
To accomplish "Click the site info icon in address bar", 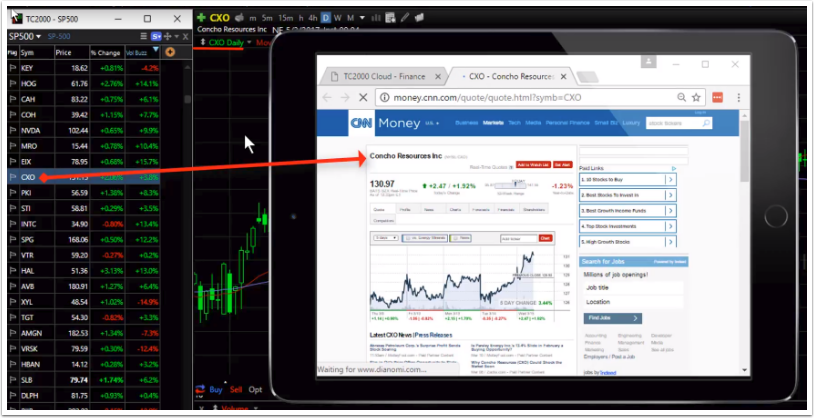I will coord(384,97).
